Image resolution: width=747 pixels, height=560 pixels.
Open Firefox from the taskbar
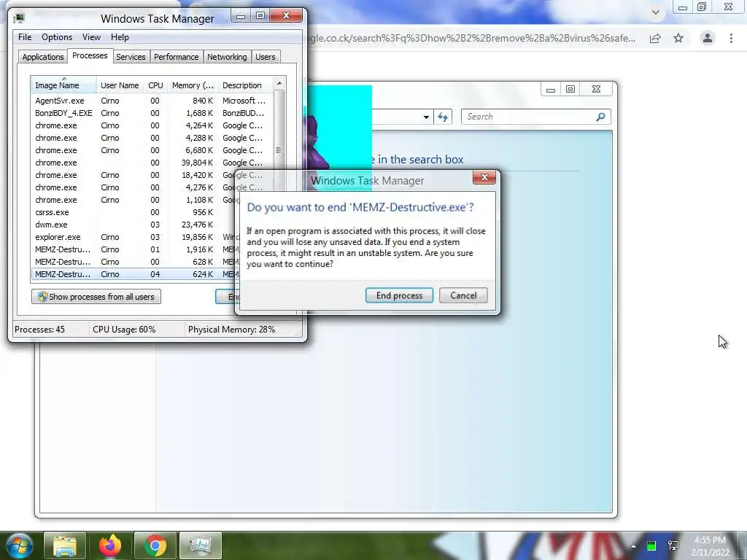click(110, 545)
